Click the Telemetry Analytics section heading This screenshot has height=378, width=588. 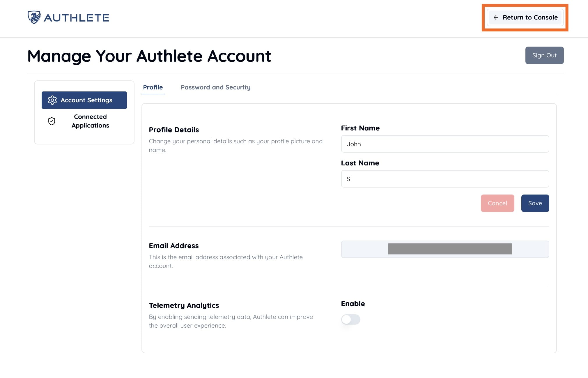tap(184, 305)
